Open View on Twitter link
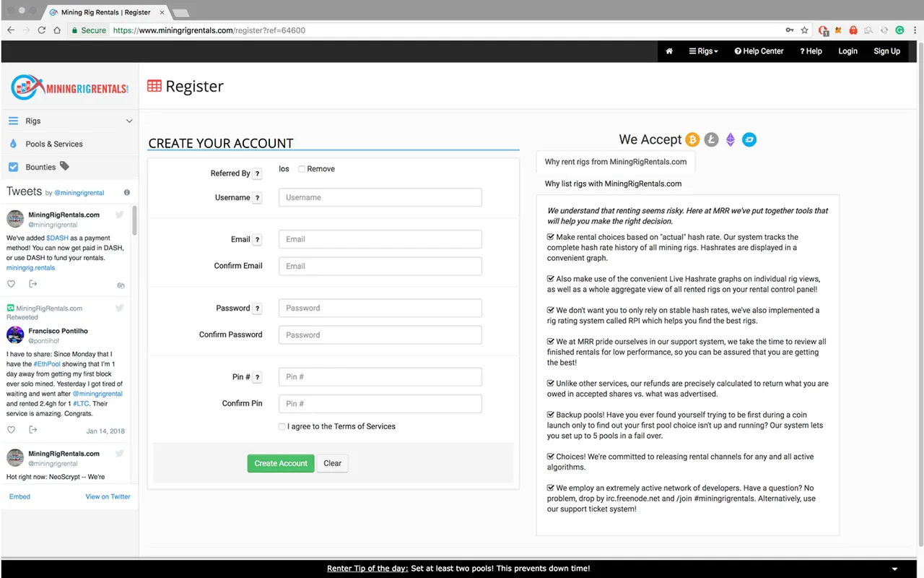Viewport: 924px width, 578px height. (x=108, y=496)
